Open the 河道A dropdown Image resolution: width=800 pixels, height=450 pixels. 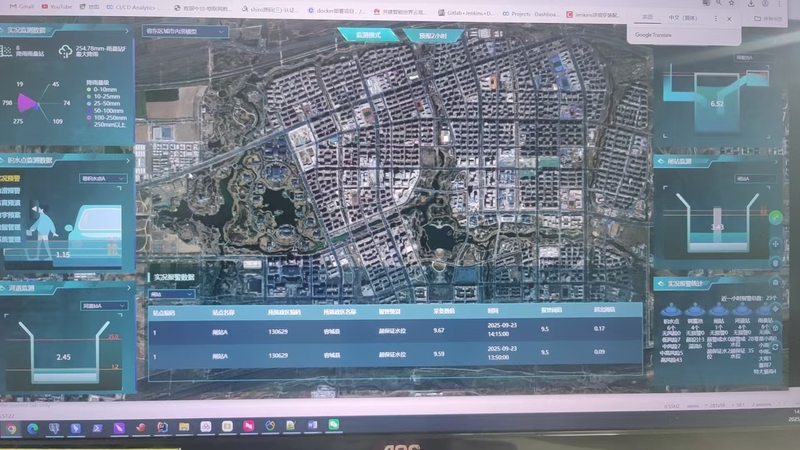coord(104,306)
